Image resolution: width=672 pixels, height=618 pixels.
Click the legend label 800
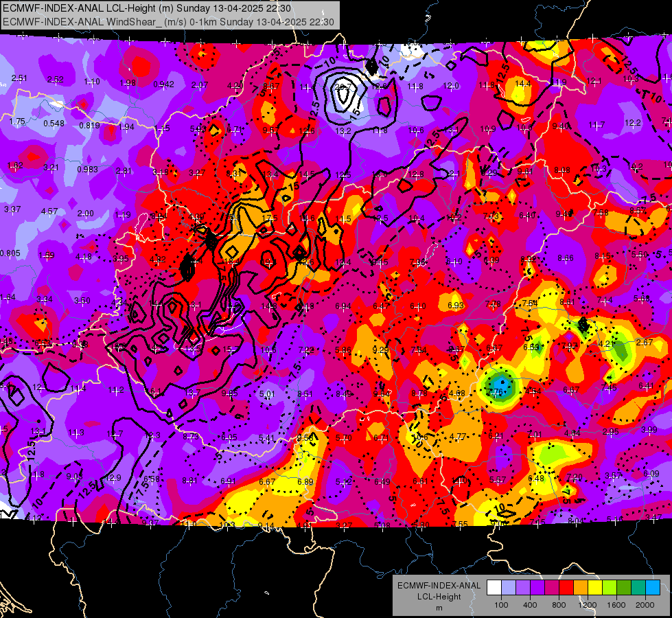pyautogui.click(x=559, y=605)
